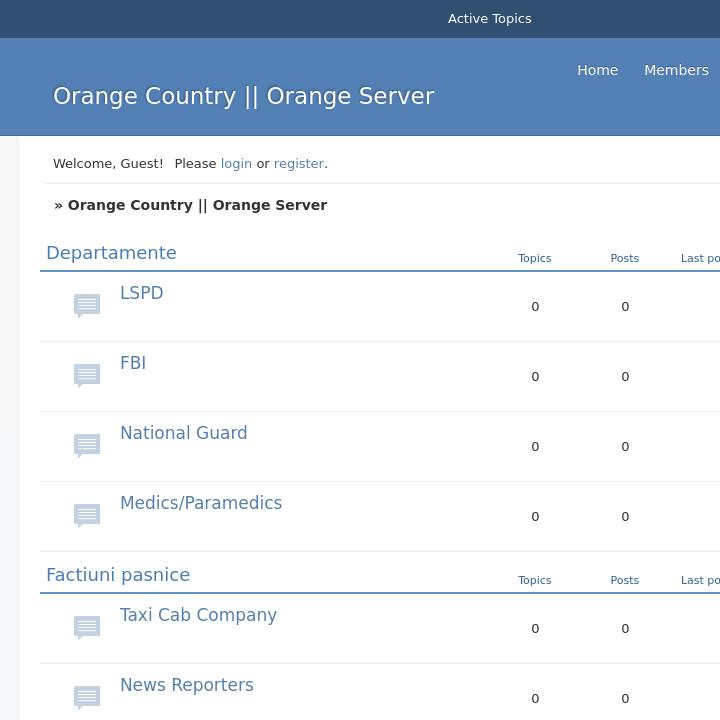Click the login link

pyautogui.click(x=236, y=163)
